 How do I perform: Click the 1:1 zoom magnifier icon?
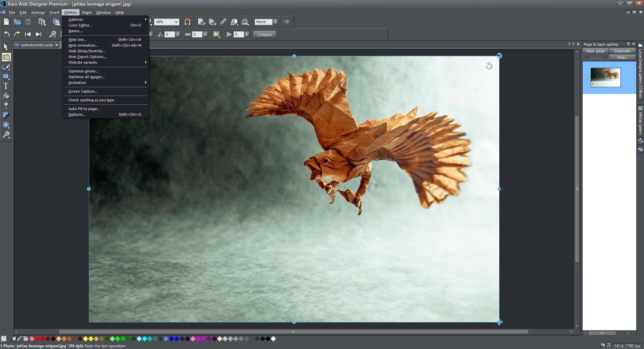53,34
